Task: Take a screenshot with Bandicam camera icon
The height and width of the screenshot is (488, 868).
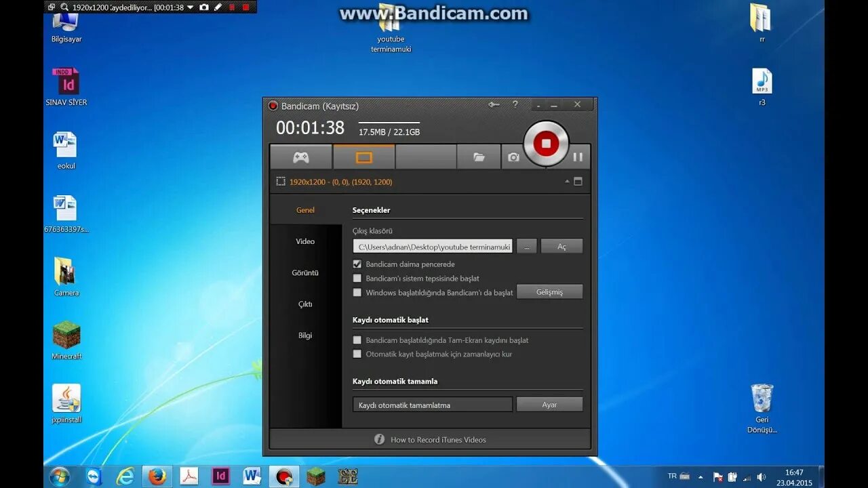Action: 513,157
